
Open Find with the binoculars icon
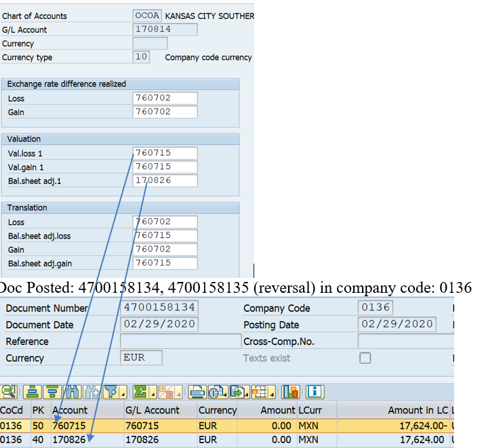(x=73, y=391)
